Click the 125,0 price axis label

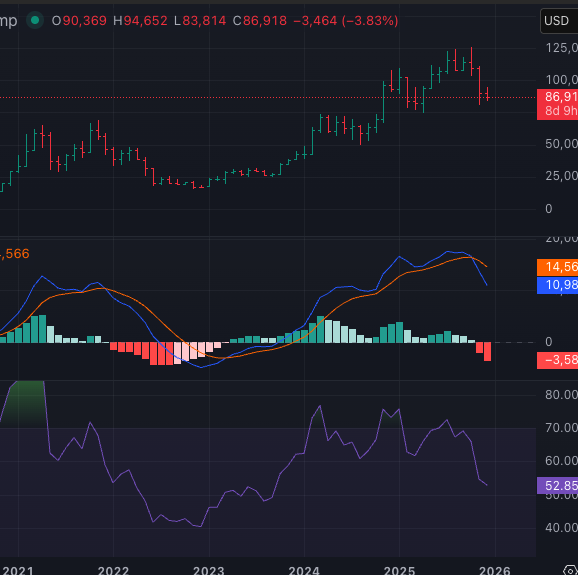click(561, 48)
